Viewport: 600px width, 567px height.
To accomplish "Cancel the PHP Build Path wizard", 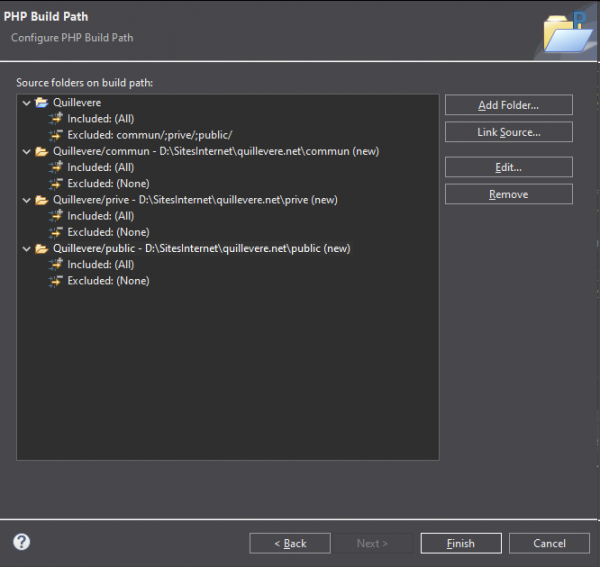I will click(549, 543).
